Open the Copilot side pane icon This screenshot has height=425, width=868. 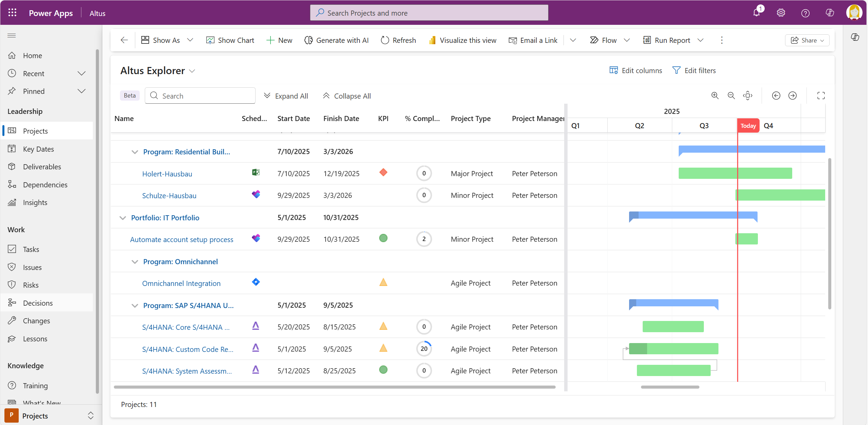(x=855, y=37)
